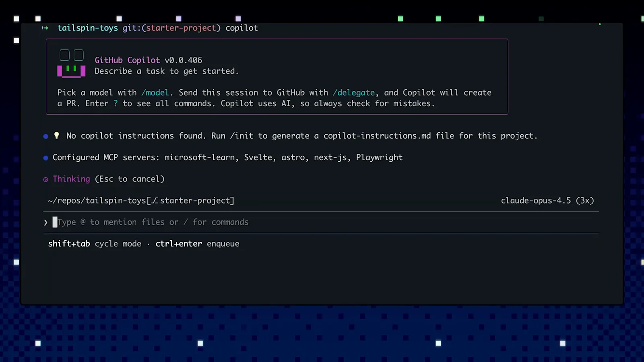The height and width of the screenshot is (362, 644).
Task: Click the claude-opus-4.5 (3x) model label
Action: coord(547,200)
